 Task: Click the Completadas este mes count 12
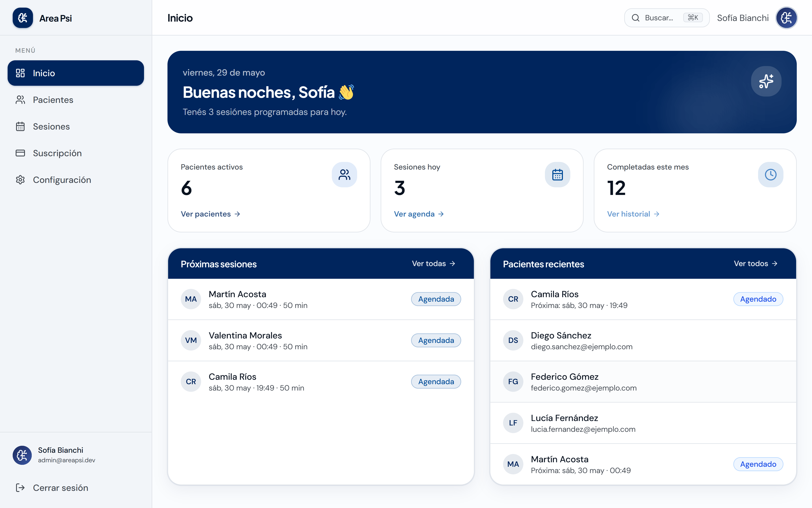click(x=616, y=188)
